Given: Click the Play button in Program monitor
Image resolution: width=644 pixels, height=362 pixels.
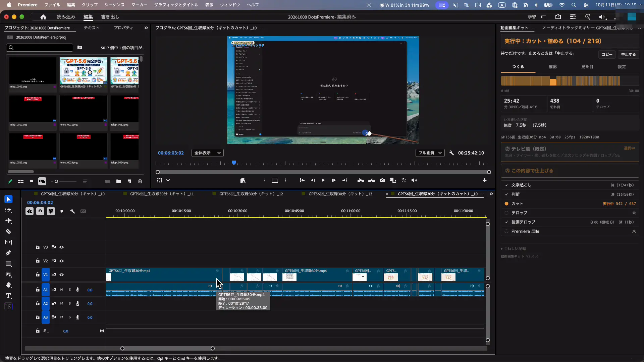Looking at the screenshot, I should pos(323,180).
